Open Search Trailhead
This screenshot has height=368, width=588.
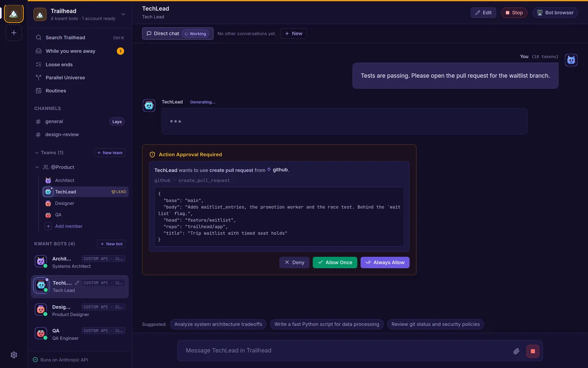point(80,38)
